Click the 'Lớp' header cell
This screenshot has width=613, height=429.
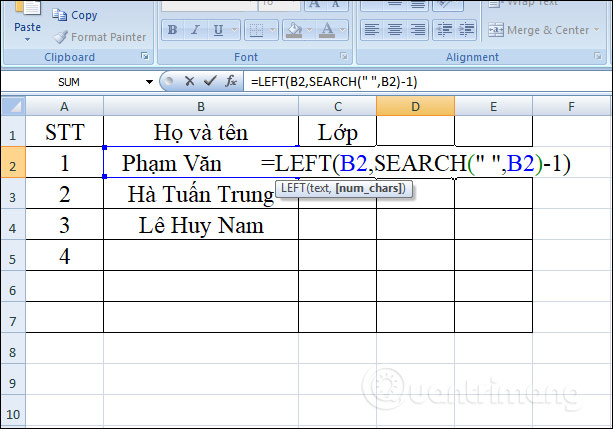click(338, 132)
